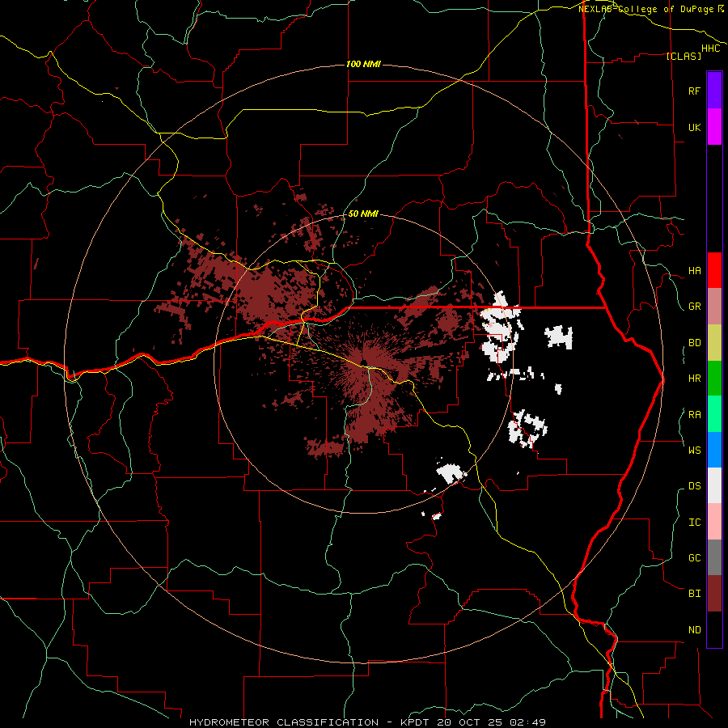728x728 pixels.
Task: Click the HA legend label
Action: (694, 271)
